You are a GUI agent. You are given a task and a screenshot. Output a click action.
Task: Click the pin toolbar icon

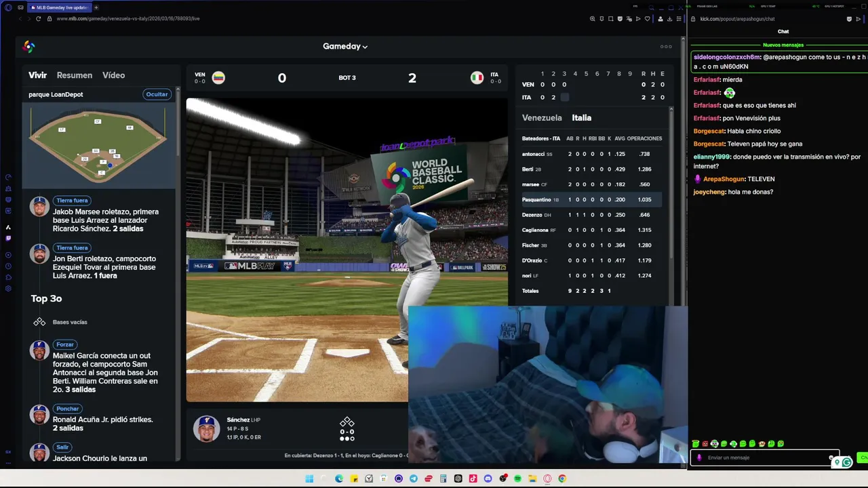(x=601, y=19)
